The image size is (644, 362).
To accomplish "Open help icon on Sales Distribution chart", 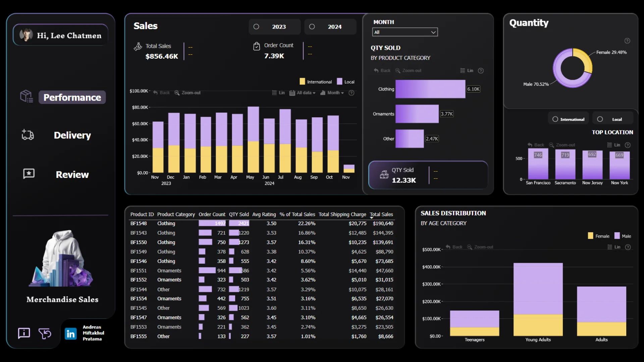I will point(628,247).
